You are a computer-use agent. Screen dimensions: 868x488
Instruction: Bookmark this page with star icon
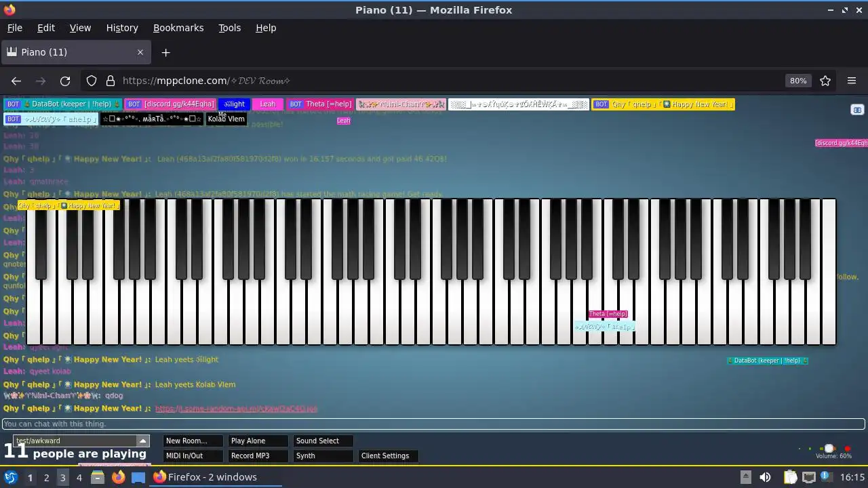click(x=825, y=81)
